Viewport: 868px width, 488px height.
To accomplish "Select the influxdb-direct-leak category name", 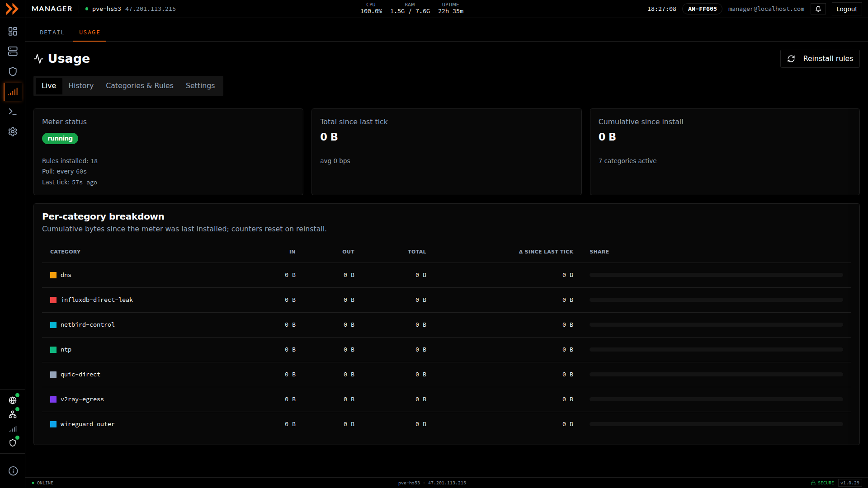I will click(97, 300).
